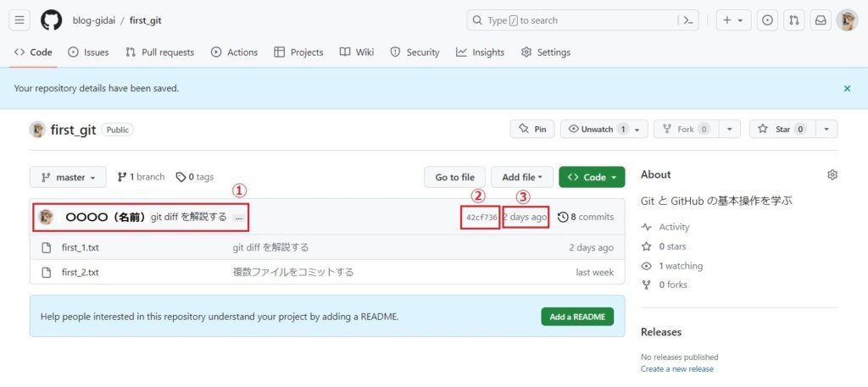The image size is (868, 387).
Task: Expand the master branch dropdown
Action: [x=68, y=177]
